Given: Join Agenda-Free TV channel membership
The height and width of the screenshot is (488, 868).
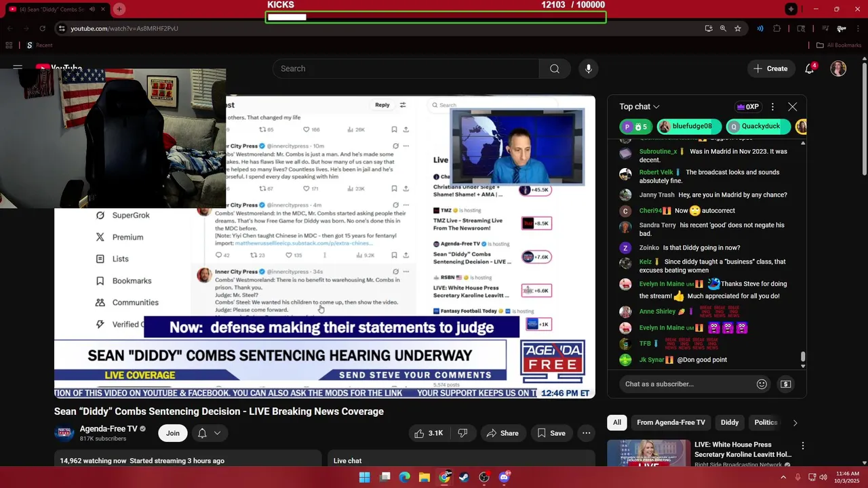Looking at the screenshot, I should [x=173, y=433].
